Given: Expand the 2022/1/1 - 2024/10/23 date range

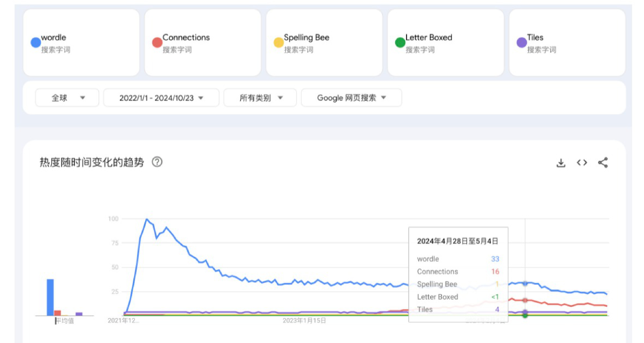Looking at the screenshot, I should 161,98.
